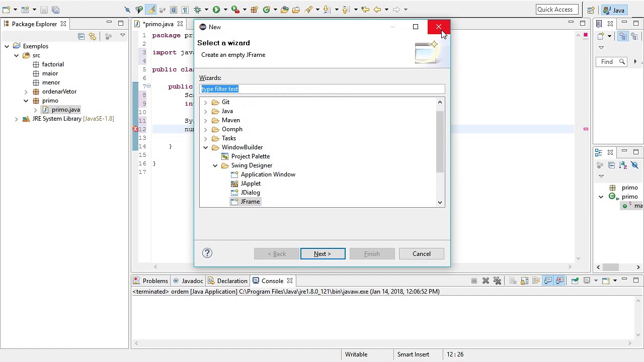
Task: Select the Console tab
Action: 272,281
